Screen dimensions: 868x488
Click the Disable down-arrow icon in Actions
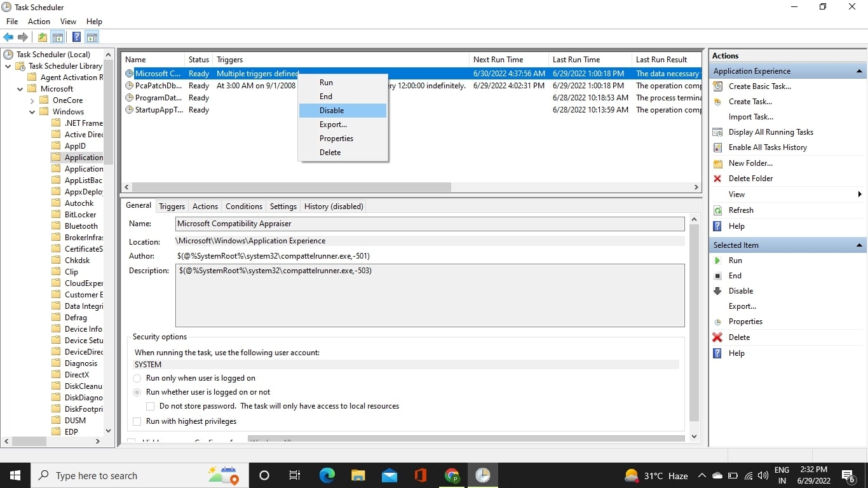718,291
